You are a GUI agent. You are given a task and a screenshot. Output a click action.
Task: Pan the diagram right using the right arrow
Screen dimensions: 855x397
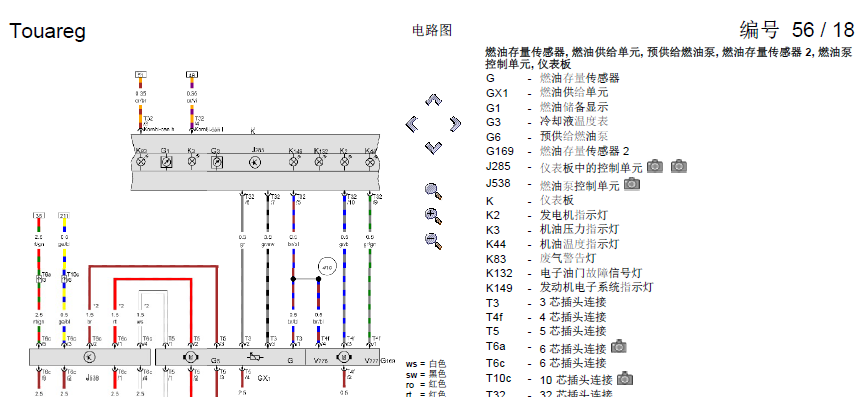point(454,124)
